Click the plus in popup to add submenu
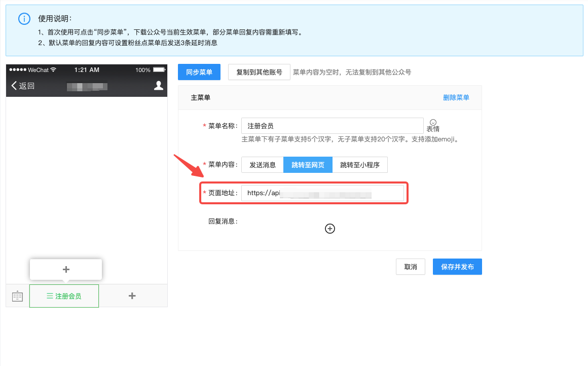 (66, 269)
